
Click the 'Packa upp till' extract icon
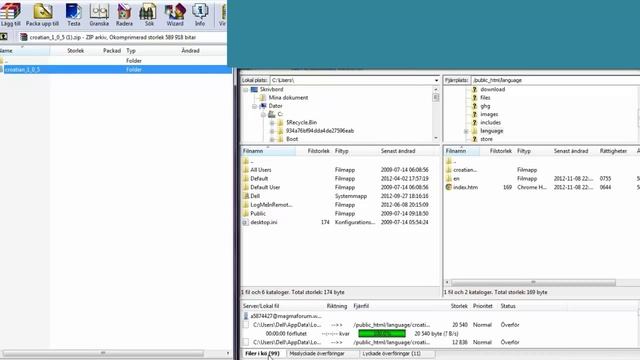42,12
